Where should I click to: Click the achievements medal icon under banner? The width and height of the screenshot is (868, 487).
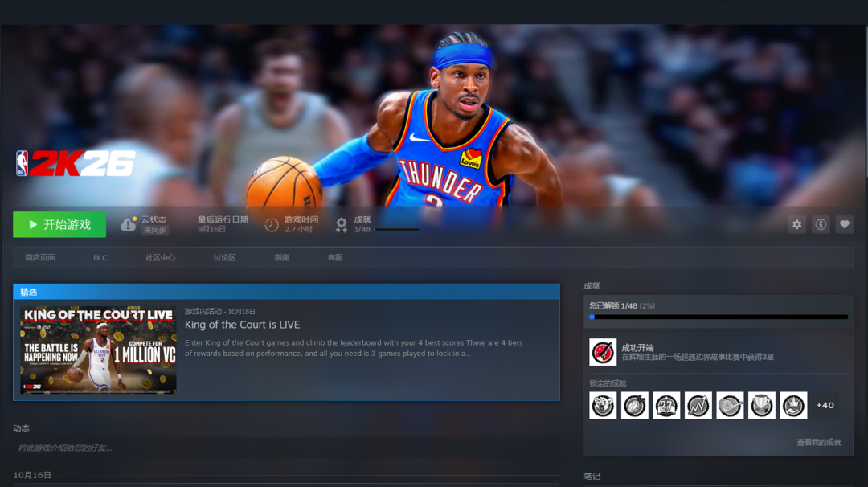click(x=342, y=225)
